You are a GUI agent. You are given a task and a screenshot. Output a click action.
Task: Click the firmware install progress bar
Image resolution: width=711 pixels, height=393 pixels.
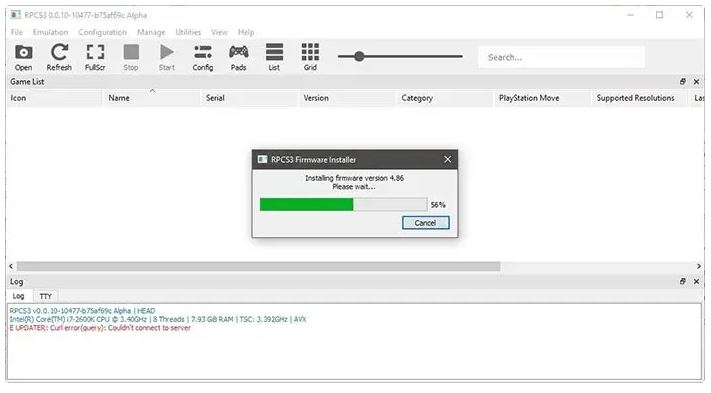pos(343,204)
